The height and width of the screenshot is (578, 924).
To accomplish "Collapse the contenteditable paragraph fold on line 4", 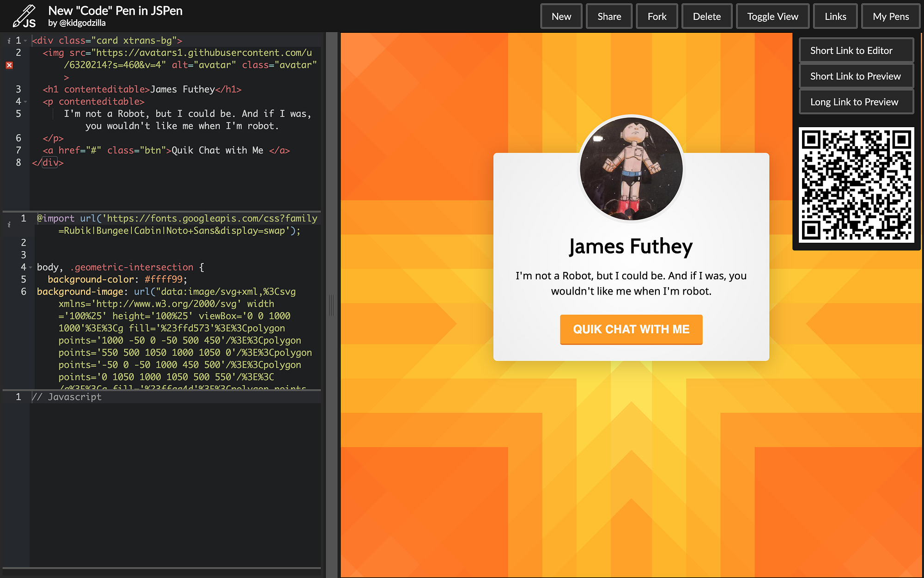I will pyautogui.click(x=26, y=101).
